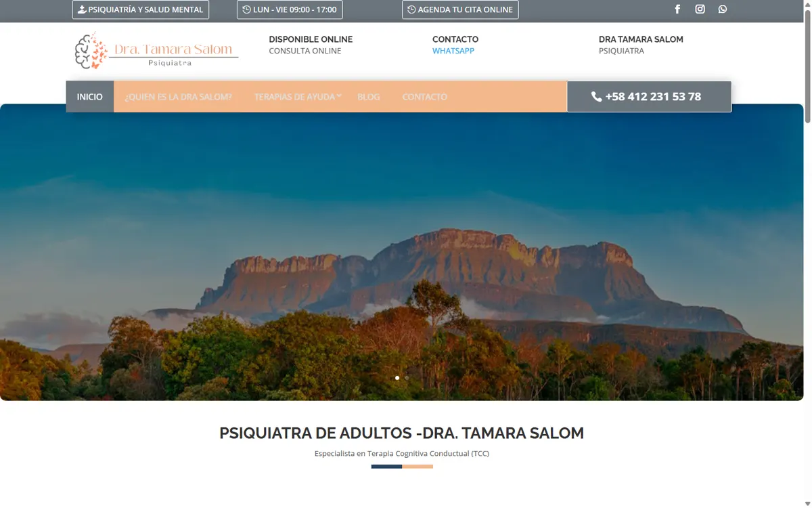The image size is (812, 508).
Task: Open ¿Quien es la Dra Salom? page
Action: click(x=178, y=97)
